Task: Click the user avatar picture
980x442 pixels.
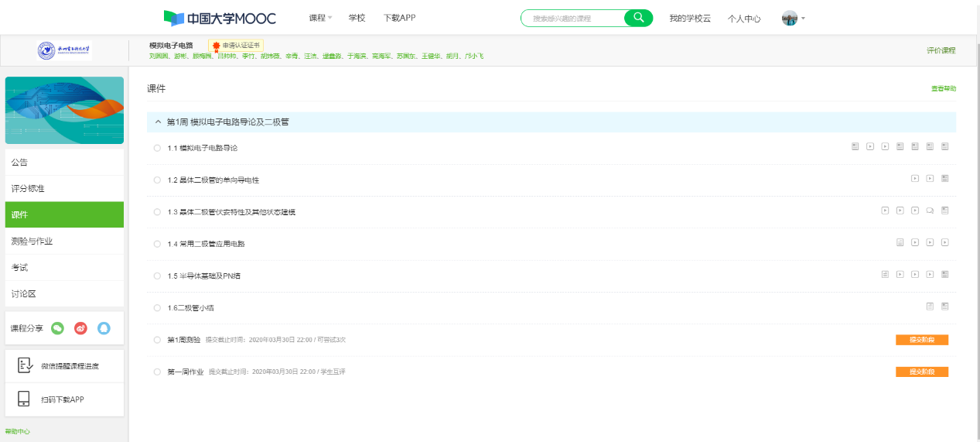Action: (790, 18)
